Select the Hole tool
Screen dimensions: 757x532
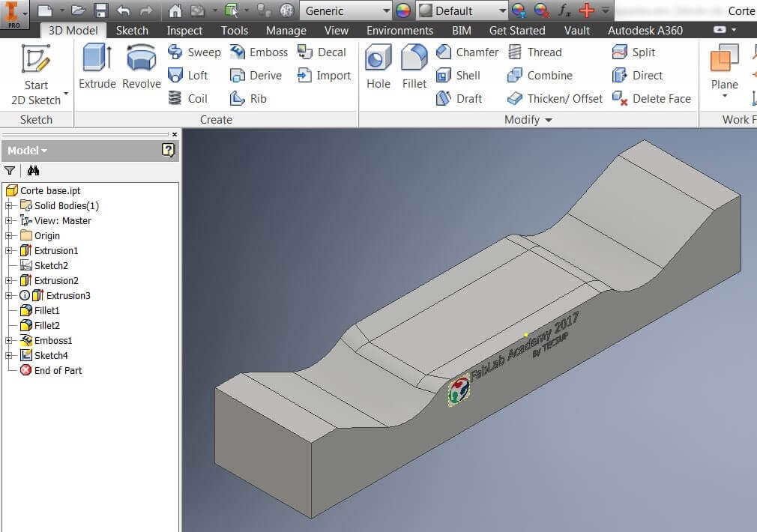pyautogui.click(x=378, y=67)
